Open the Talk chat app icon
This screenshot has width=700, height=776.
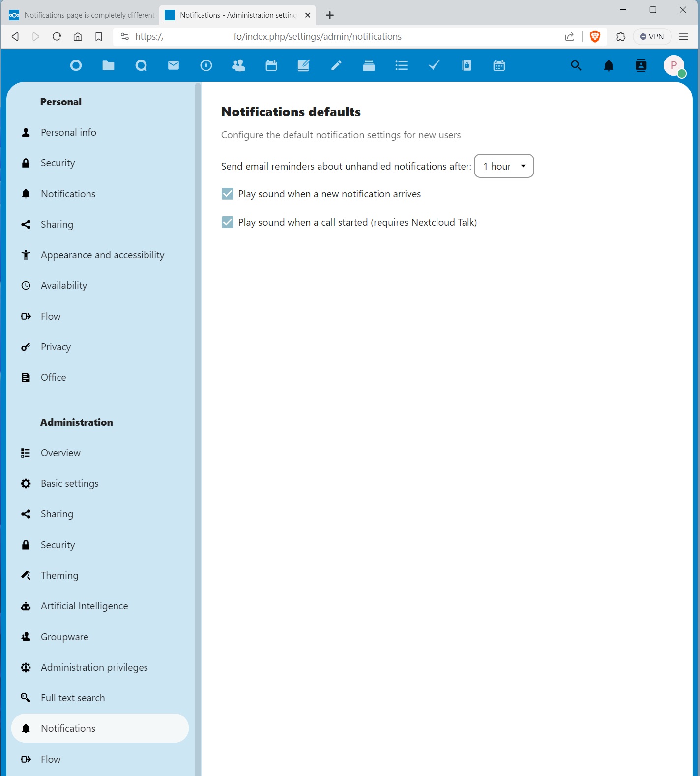pyautogui.click(x=141, y=65)
